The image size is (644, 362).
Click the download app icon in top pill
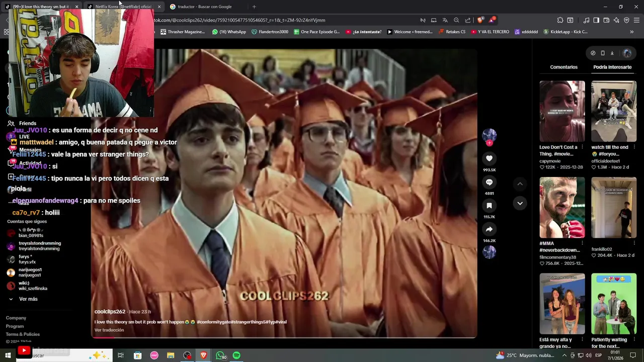(x=612, y=53)
